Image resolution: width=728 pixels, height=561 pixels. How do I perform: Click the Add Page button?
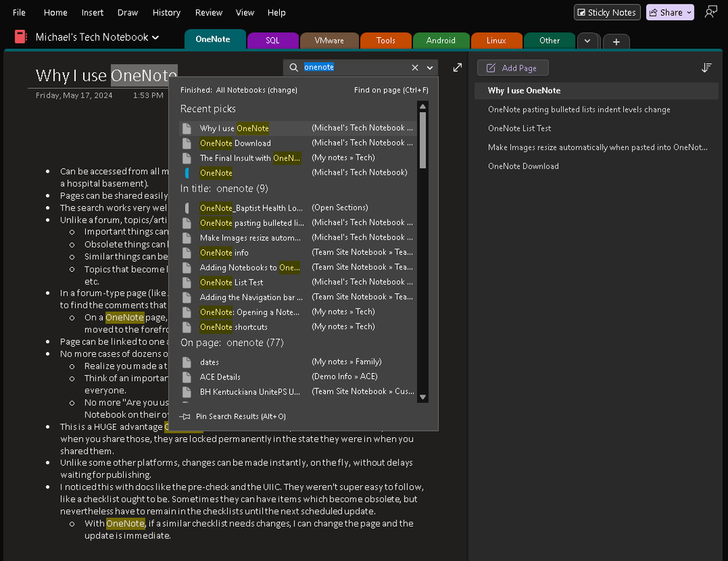click(x=512, y=68)
